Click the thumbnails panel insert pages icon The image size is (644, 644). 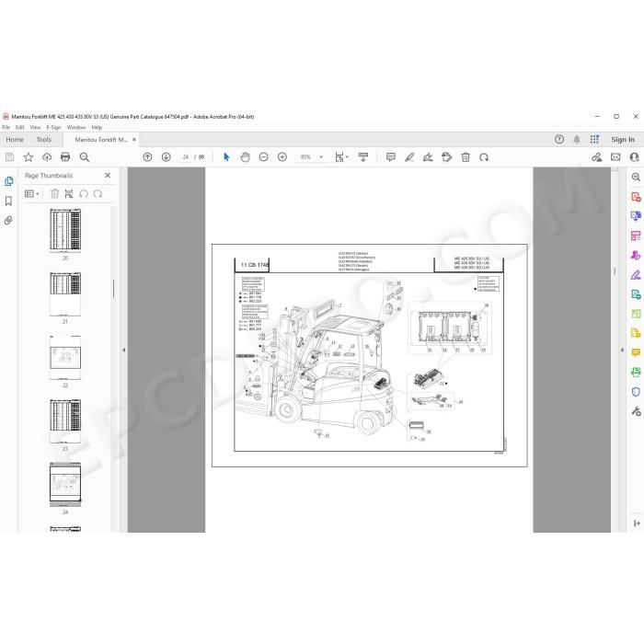point(69,193)
